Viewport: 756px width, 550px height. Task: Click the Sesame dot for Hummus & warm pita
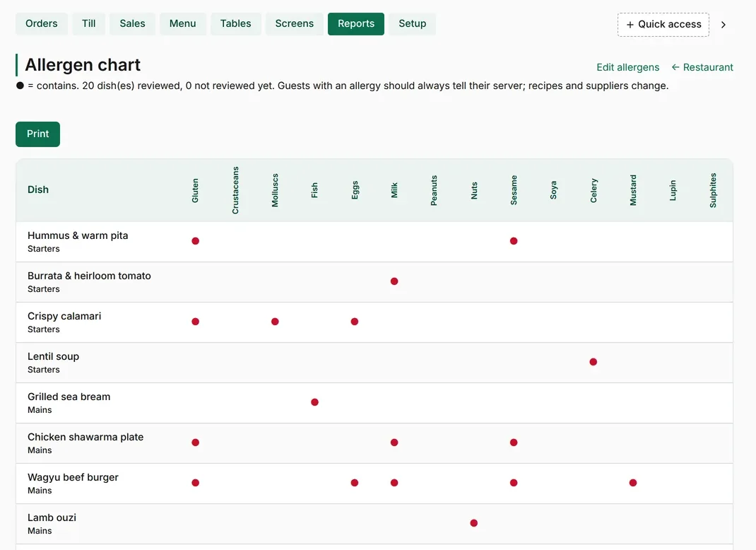[x=514, y=241]
